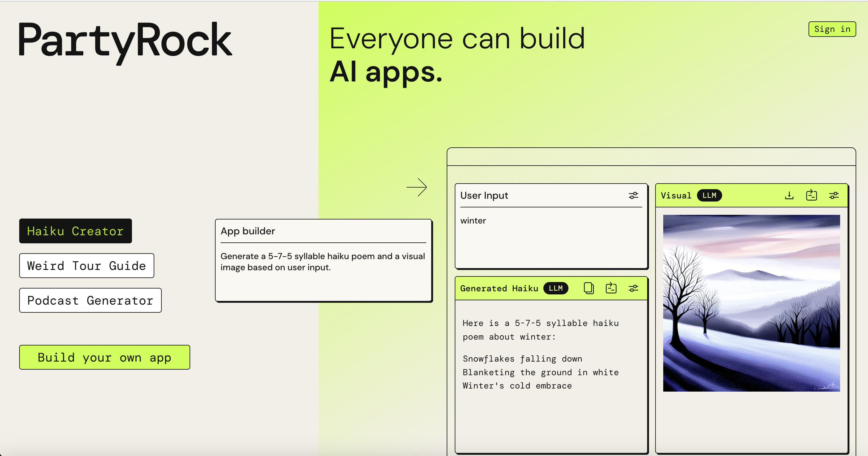
Task: Click the export icon in Visual header
Action: [x=811, y=195]
